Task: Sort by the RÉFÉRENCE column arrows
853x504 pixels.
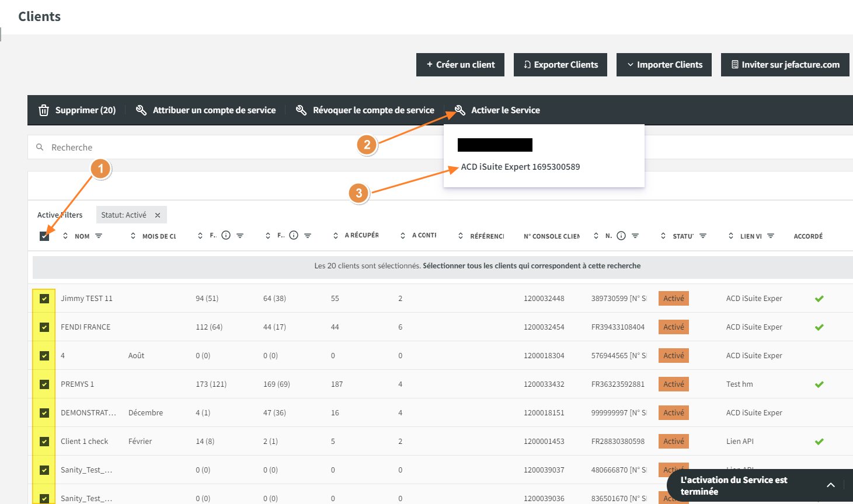Action: [461, 236]
